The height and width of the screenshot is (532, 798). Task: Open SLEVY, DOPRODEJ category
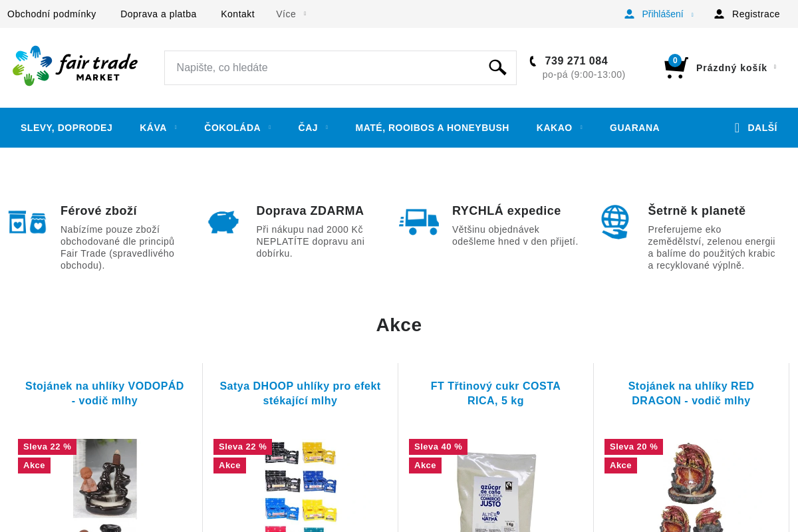point(66,128)
